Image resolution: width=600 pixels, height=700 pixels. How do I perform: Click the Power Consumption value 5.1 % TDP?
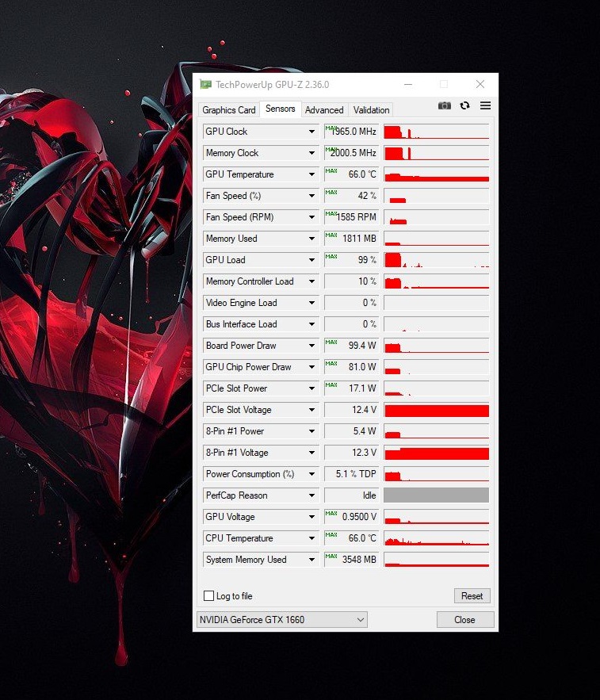351,475
